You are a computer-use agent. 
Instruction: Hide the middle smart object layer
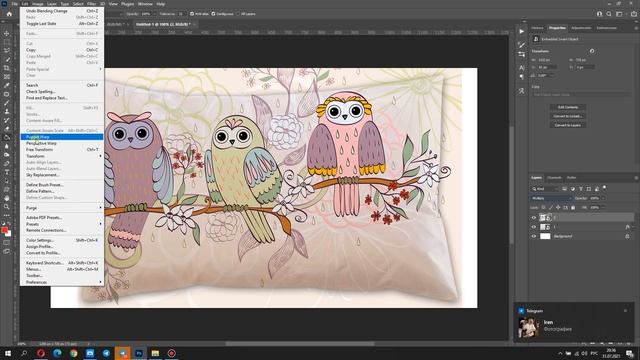coord(533,227)
